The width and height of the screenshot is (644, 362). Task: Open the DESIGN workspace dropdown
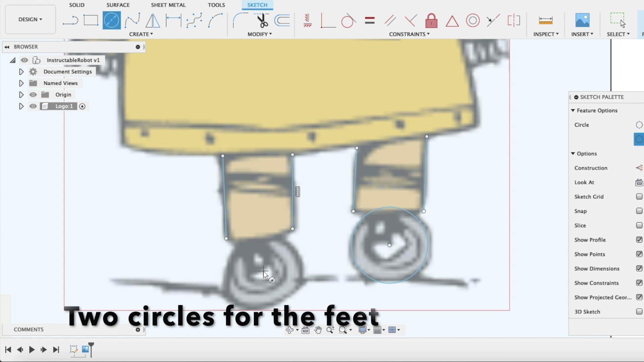[x=30, y=19]
